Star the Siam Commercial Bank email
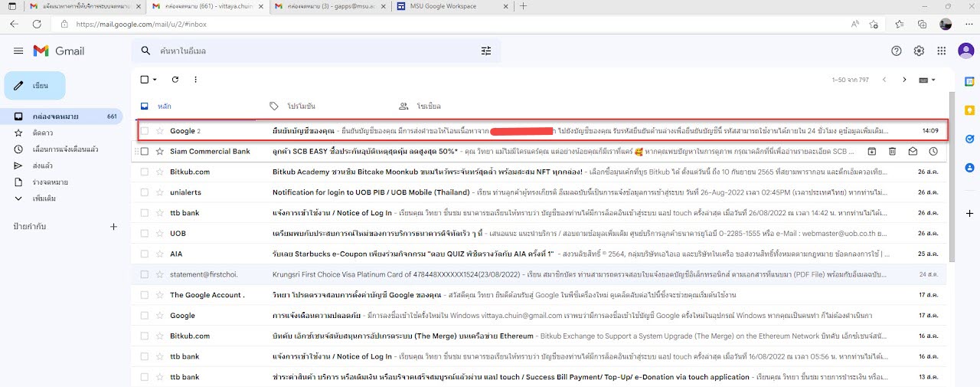This screenshot has height=387, width=980. (x=159, y=151)
